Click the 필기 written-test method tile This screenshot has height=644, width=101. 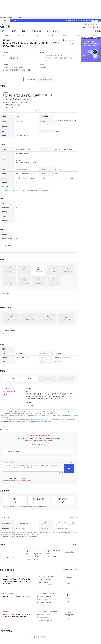[x=48, y=379]
